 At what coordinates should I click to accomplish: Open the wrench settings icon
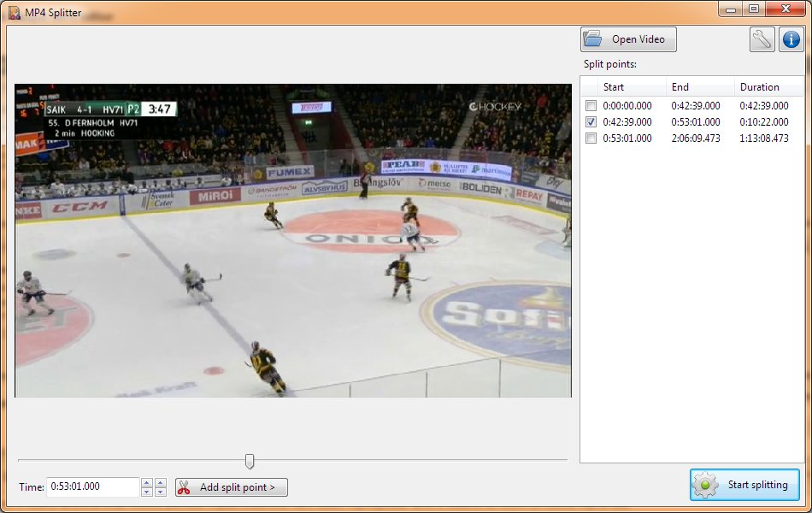(x=762, y=39)
